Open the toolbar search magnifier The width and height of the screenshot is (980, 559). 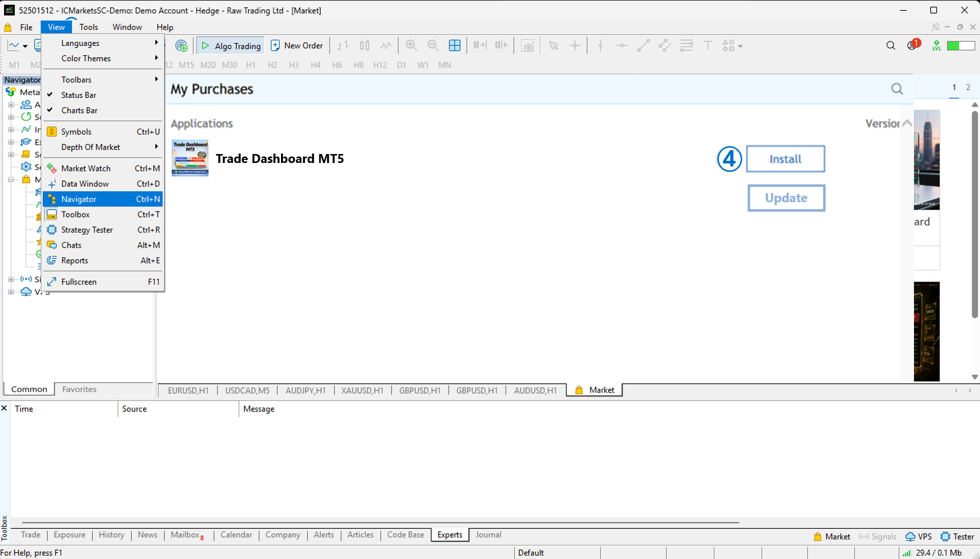click(x=891, y=46)
